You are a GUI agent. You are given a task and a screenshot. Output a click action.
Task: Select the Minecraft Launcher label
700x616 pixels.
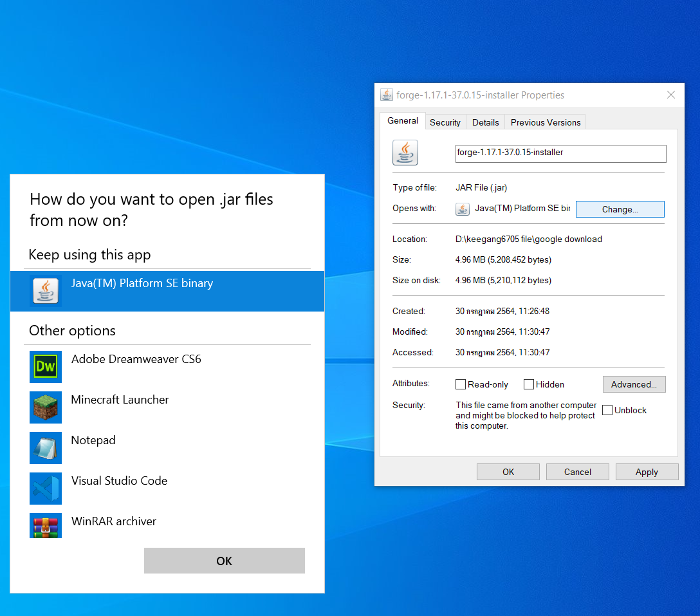pos(120,400)
